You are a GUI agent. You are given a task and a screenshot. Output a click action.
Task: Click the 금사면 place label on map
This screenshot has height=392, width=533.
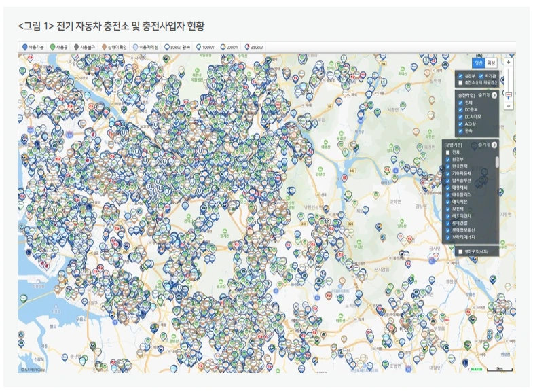[x=435, y=249]
